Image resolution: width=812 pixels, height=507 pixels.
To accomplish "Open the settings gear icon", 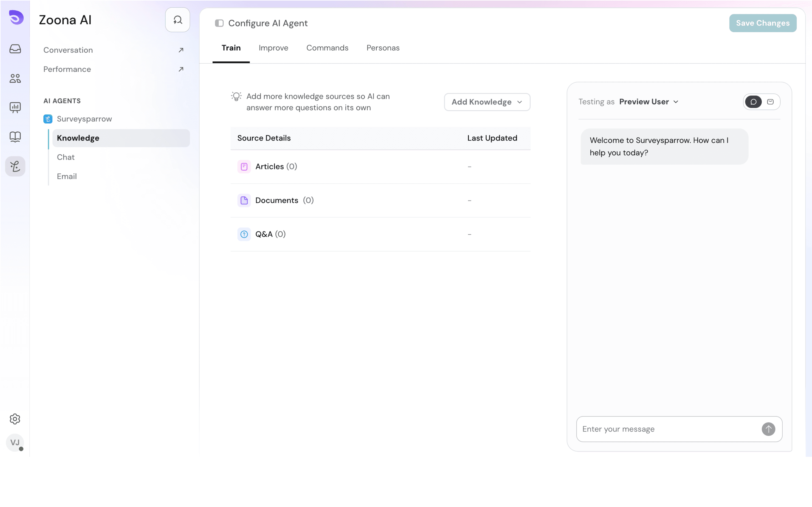I will click(x=15, y=419).
